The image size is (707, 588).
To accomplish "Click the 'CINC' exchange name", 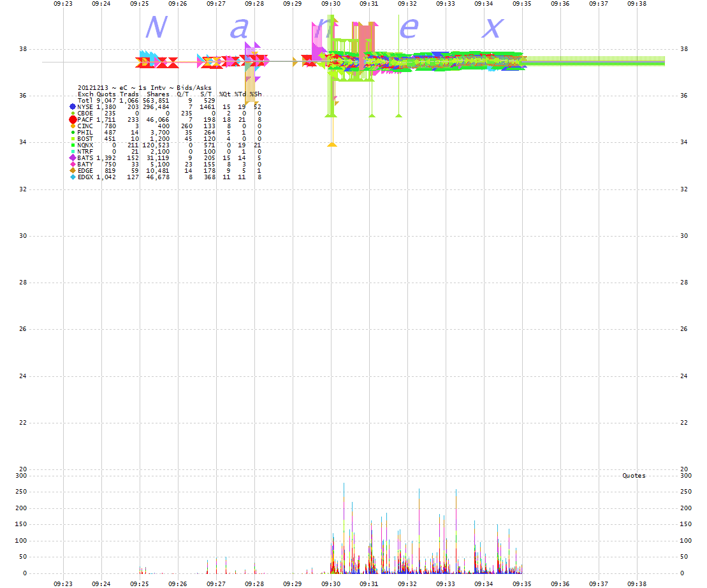I will (85, 126).
